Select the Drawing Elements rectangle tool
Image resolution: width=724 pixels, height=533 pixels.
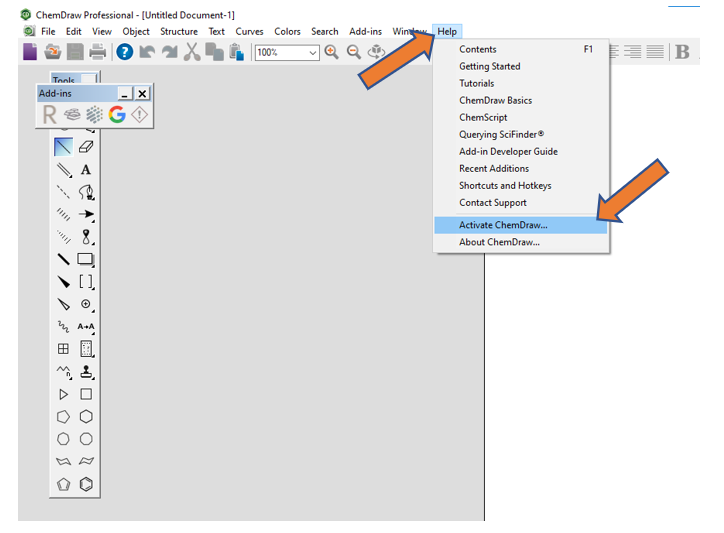tap(86, 260)
